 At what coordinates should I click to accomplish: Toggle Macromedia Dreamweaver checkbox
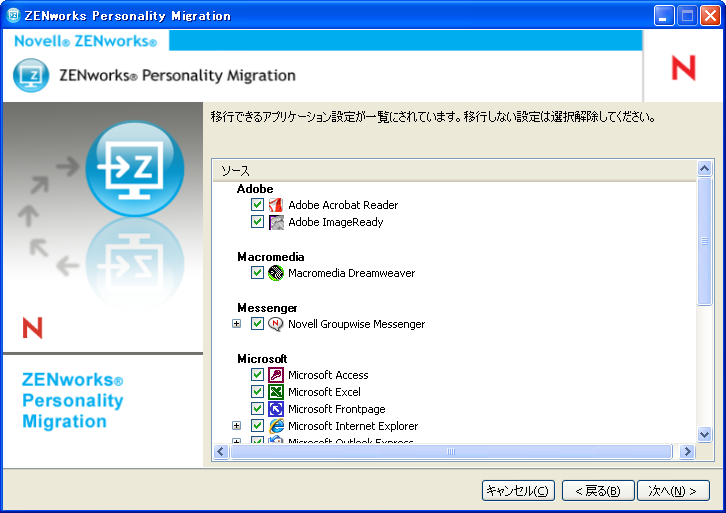(x=257, y=272)
